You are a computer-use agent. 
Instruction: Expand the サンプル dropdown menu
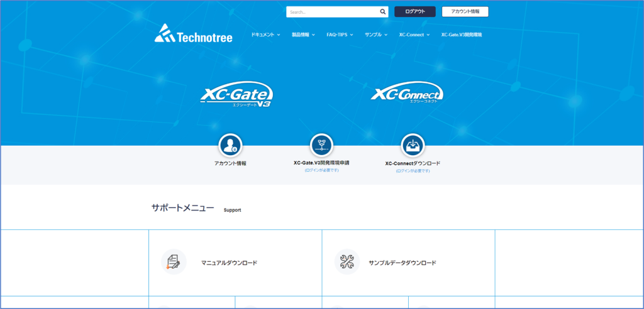[375, 35]
